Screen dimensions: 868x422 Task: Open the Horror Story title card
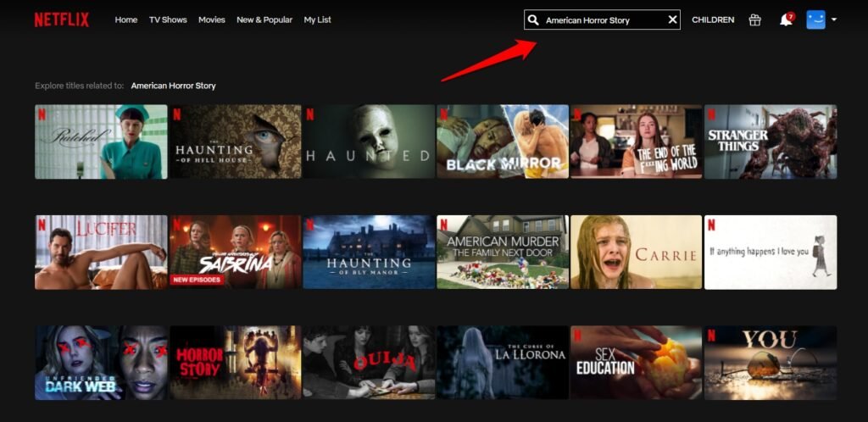(x=236, y=363)
